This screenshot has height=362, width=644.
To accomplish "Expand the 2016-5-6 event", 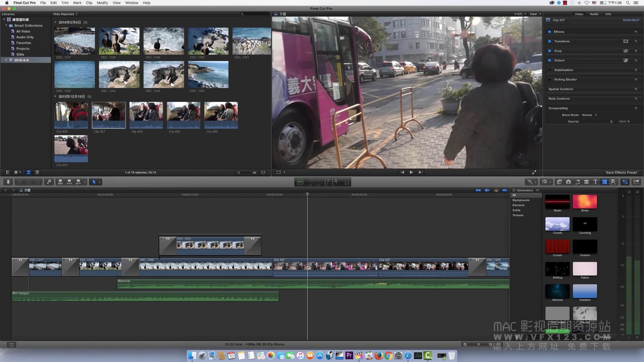I will pos(6,60).
